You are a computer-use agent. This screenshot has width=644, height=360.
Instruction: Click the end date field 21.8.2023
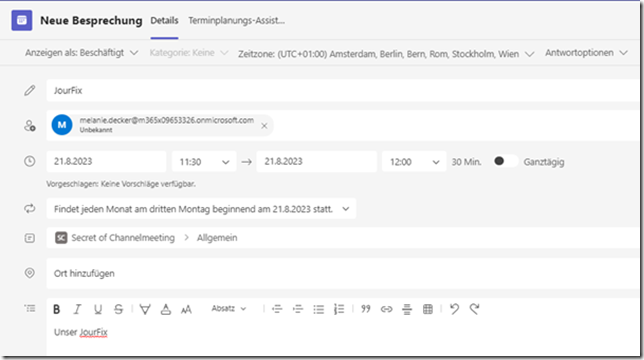click(316, 161)
